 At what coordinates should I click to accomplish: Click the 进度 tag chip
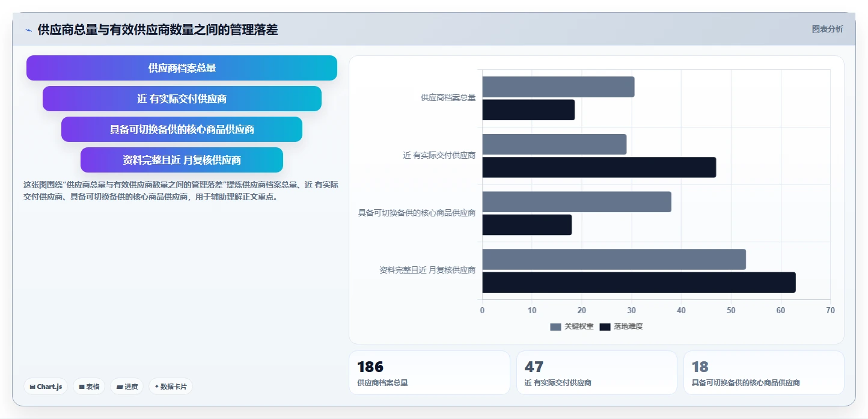[127, 387]
